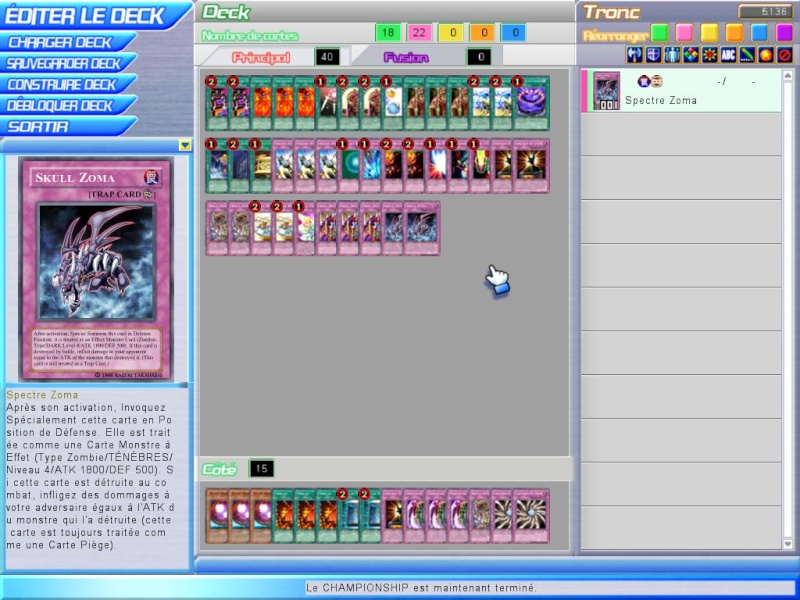Click the Spectre Zoma thumbnail in the trunk

coord(607,91)
